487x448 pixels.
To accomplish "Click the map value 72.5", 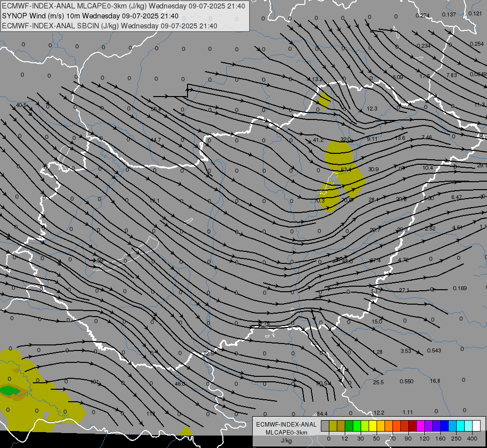I will click(208, 353).
